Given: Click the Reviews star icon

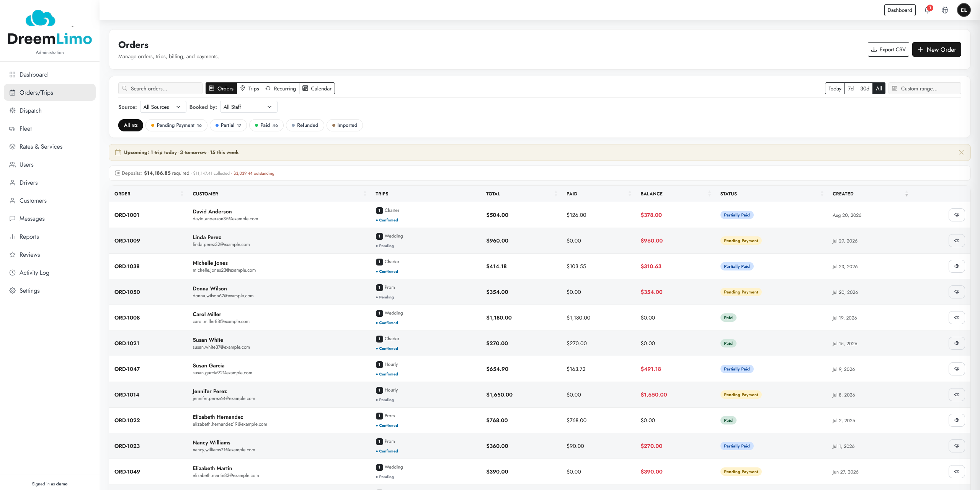Looking at the screenshot, I should click(x=12, y=255).
